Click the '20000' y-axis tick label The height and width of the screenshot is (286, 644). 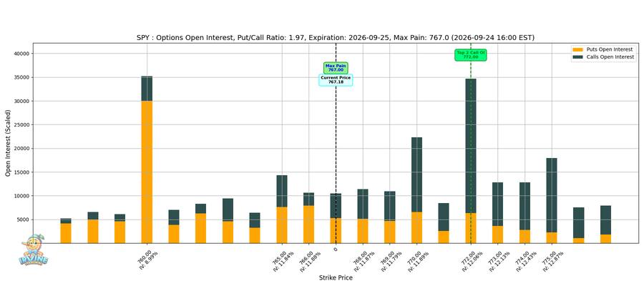pos(23,149)
